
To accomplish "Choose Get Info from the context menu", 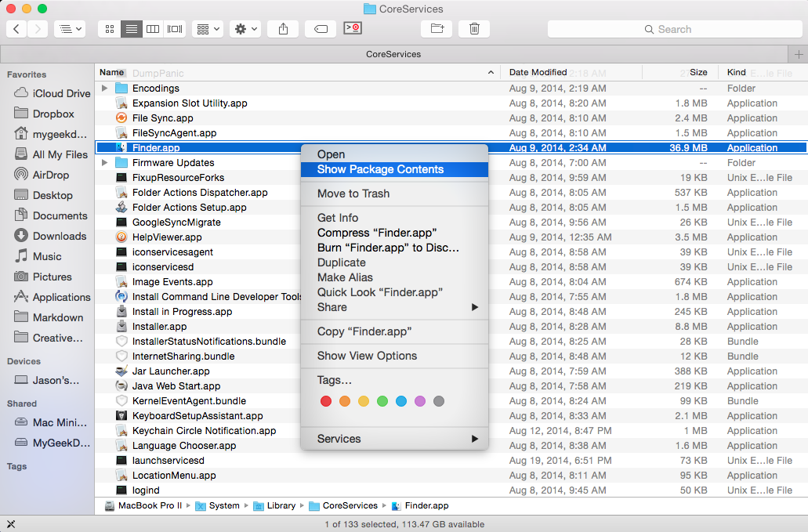I will 394,217.
